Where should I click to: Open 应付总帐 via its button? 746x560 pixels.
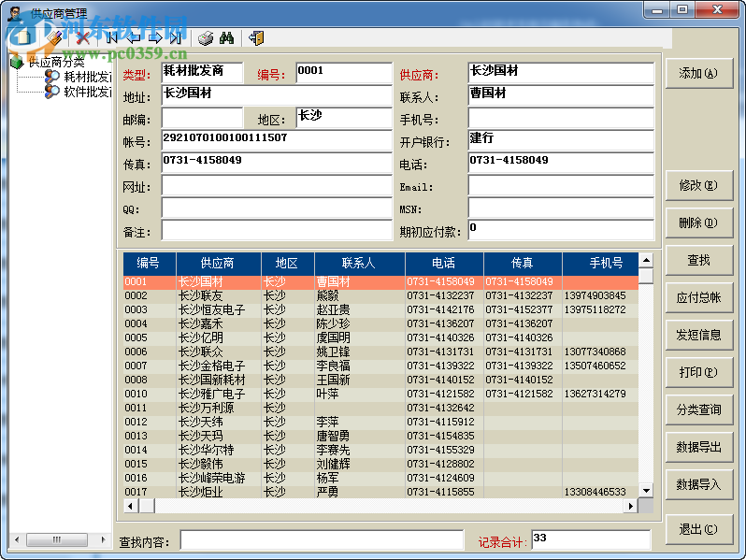[x=698, y=298]
